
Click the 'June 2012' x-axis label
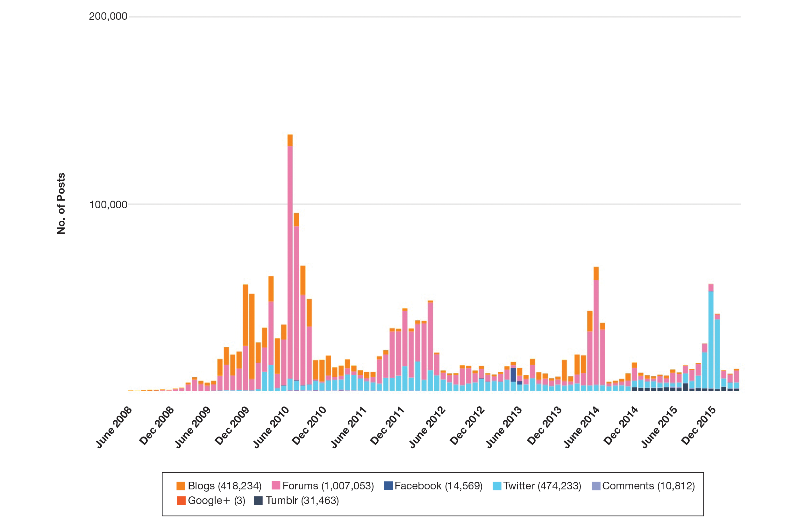427,427
